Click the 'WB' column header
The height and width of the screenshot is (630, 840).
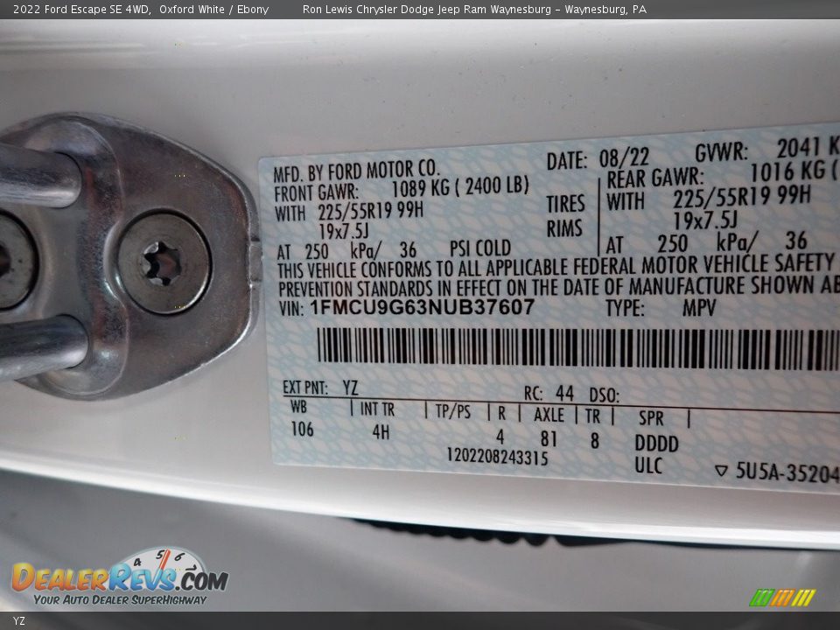299,407
